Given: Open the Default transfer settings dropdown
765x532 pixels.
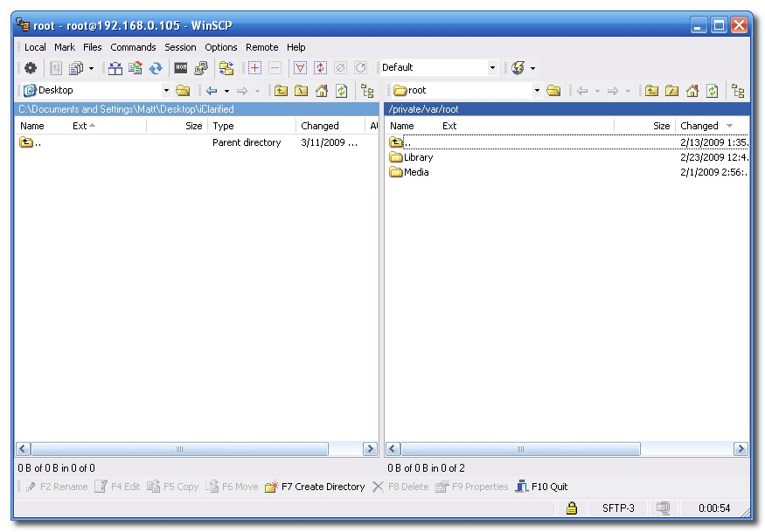Looking at the screenshot, I should pos(492,68).
